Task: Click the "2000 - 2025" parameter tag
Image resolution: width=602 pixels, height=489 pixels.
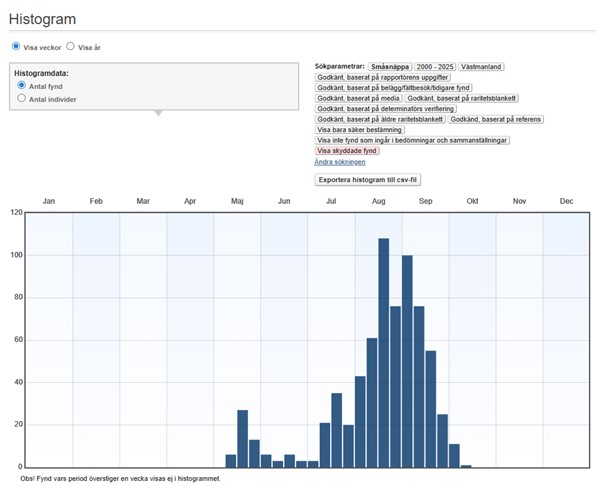Action: (434, 66)
